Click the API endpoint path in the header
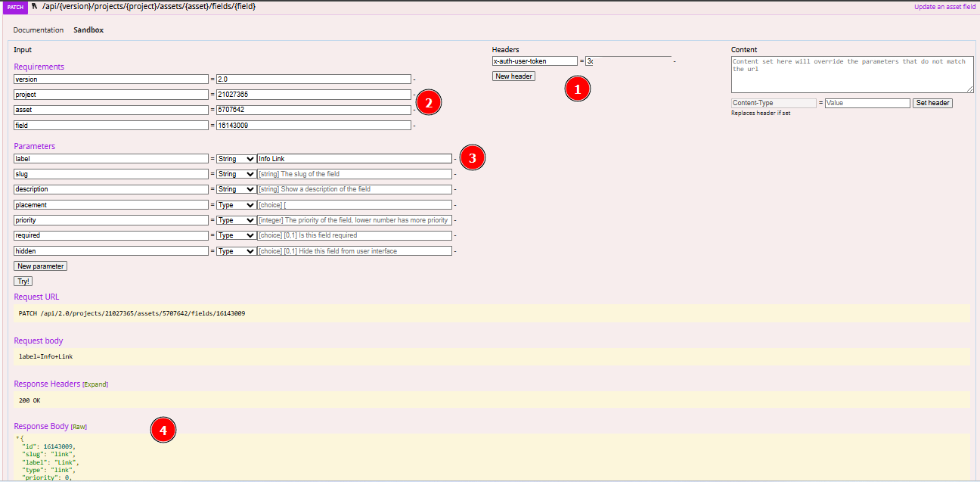Screen dimensions: 980x482 point(149,6)
